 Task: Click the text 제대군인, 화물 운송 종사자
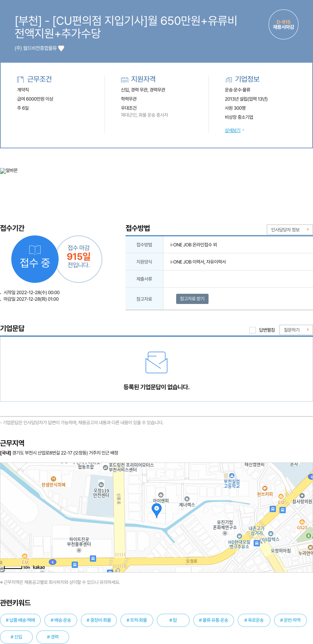click(x=144, y=115)
